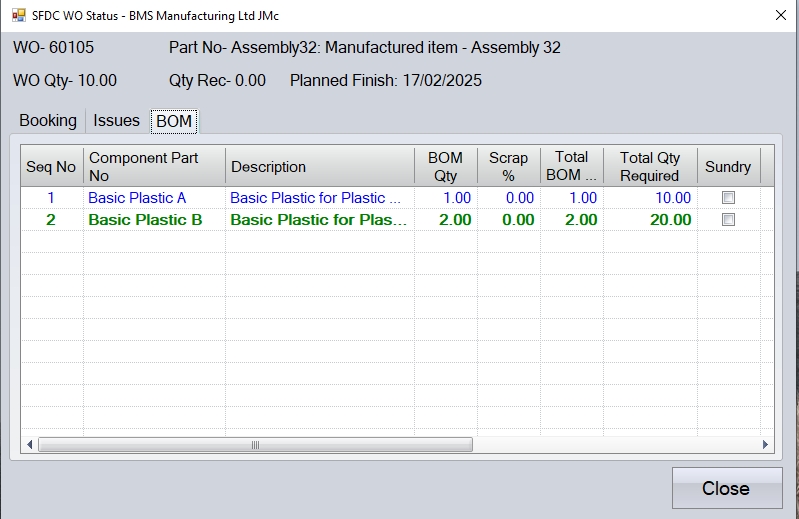Select the BOM tab
The image size is (799, 519).
[174, 121]
